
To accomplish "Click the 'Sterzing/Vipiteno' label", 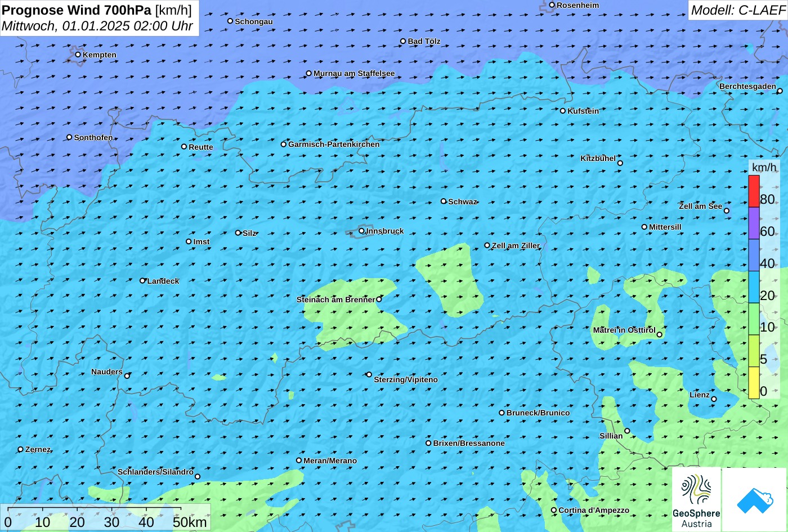I will (x=406, y=379).
